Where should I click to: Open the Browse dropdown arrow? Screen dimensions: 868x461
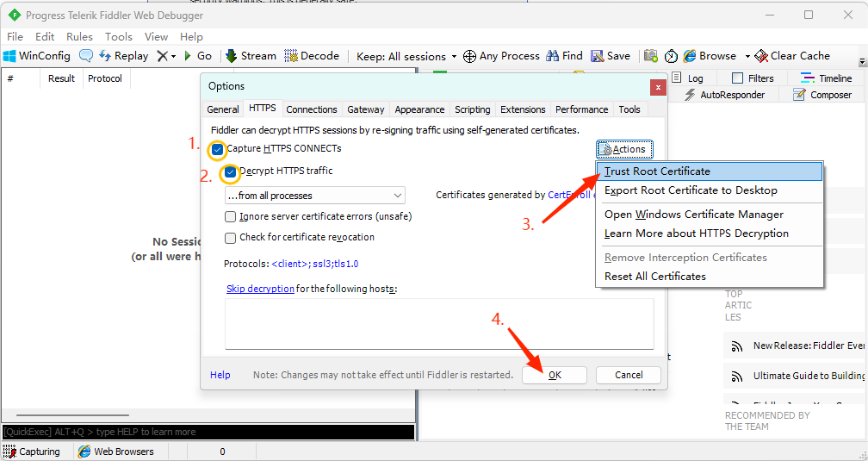(x=747, y=56)
